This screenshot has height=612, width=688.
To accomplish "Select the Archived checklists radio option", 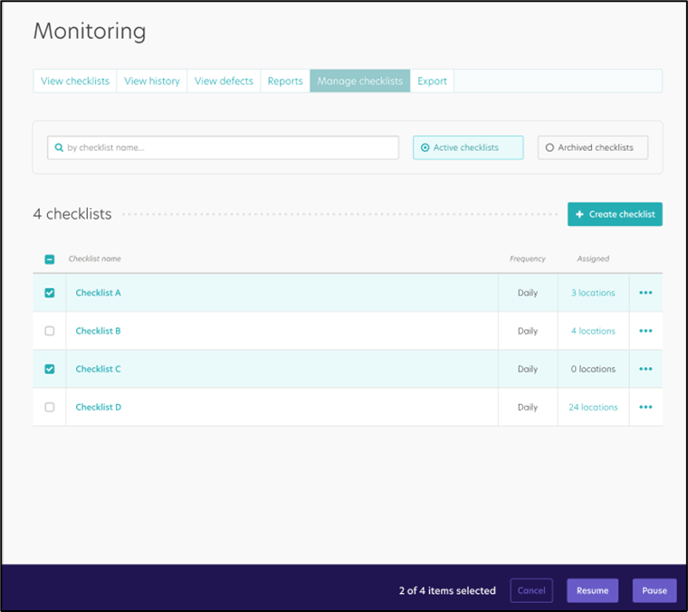I will (x=593, y=147).
